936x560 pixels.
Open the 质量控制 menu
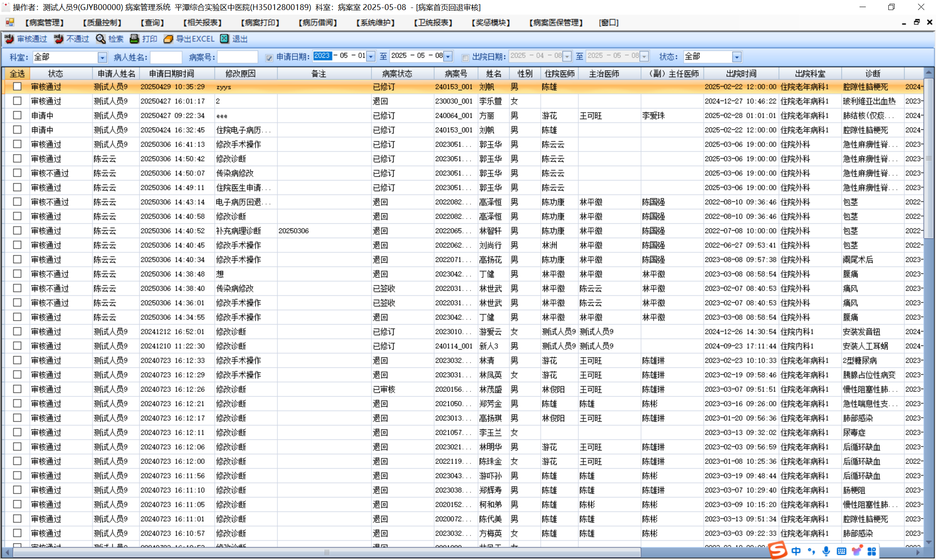(x=102, y=23)
